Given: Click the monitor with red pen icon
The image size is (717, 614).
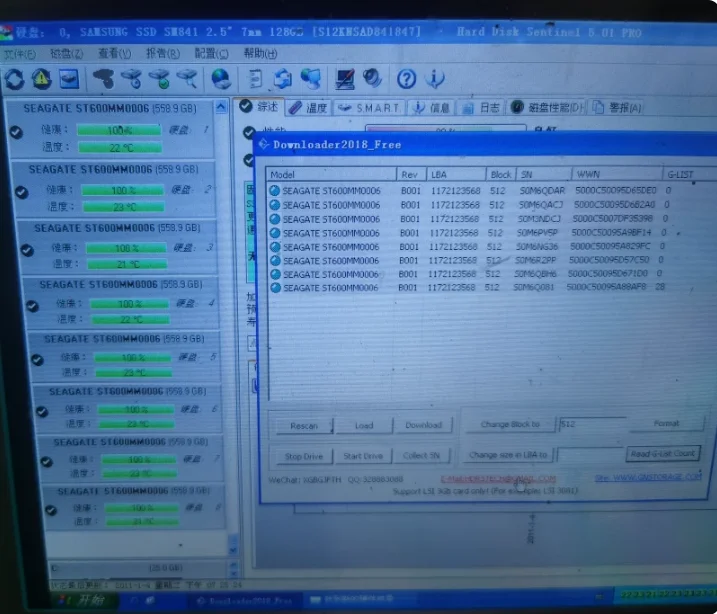Looking at the screenshot, I should pos(345,79).
